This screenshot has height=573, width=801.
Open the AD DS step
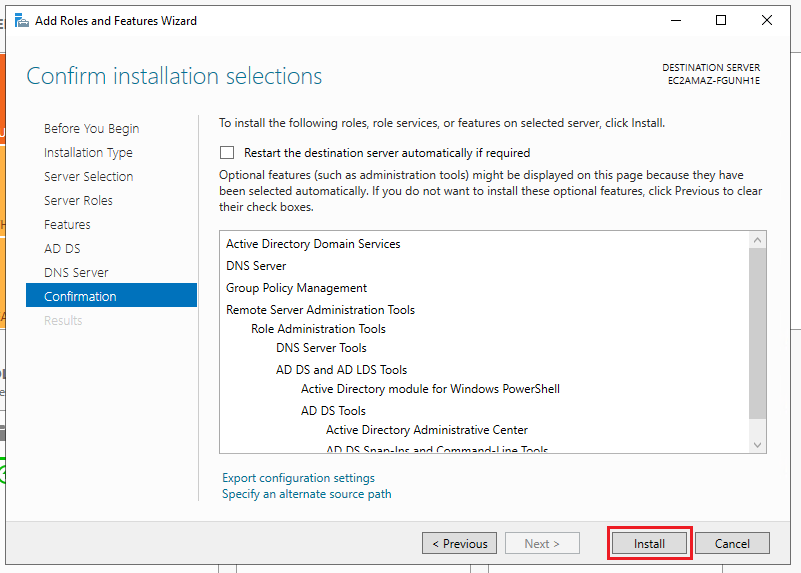62,249
